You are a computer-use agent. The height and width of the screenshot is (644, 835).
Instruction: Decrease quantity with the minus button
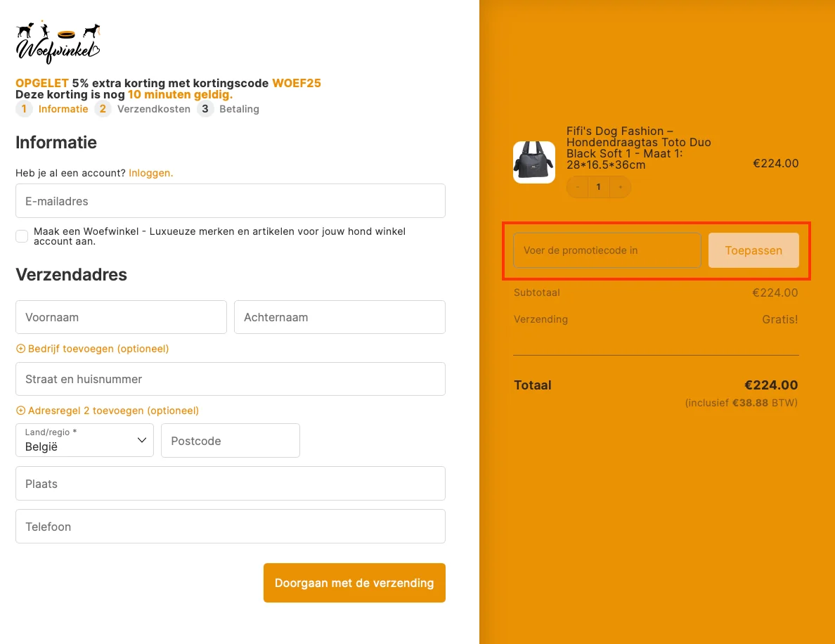point(578,187)
